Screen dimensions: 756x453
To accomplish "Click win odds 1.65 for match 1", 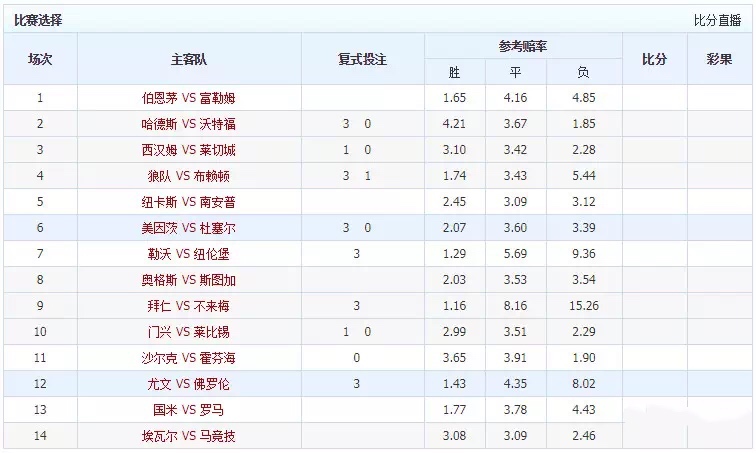I will pos(455,98).
